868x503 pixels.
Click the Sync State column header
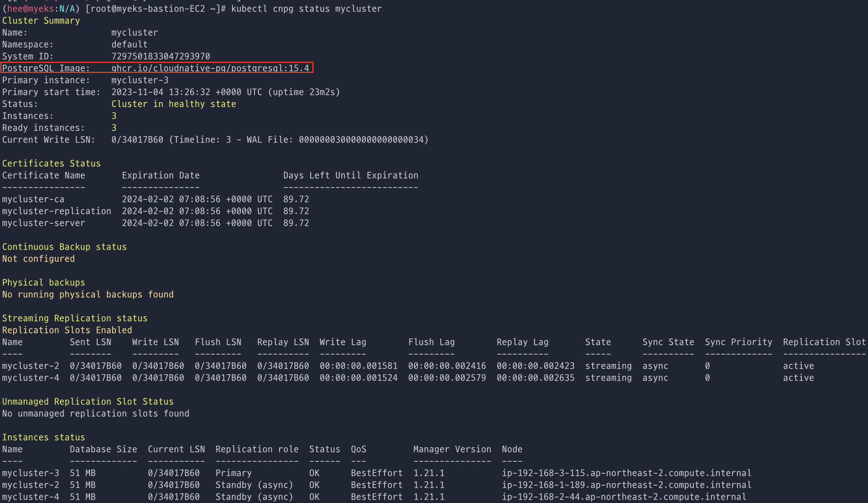[x=668, y=342]
